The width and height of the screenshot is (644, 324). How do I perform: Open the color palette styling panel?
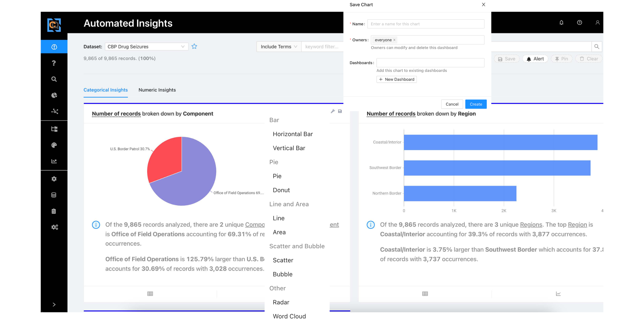click(54, 145)
